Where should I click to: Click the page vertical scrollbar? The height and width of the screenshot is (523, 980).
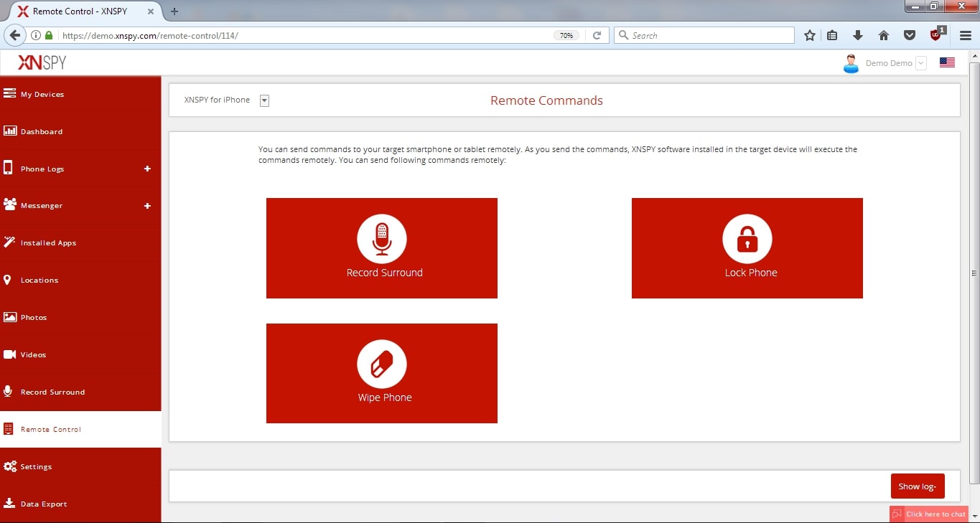pos(974,273)
